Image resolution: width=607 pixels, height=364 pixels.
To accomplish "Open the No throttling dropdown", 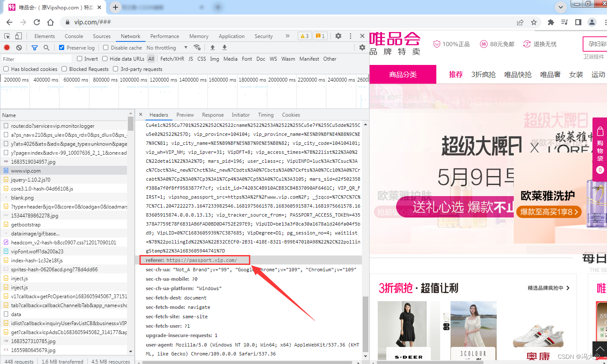I will (167, 47).
